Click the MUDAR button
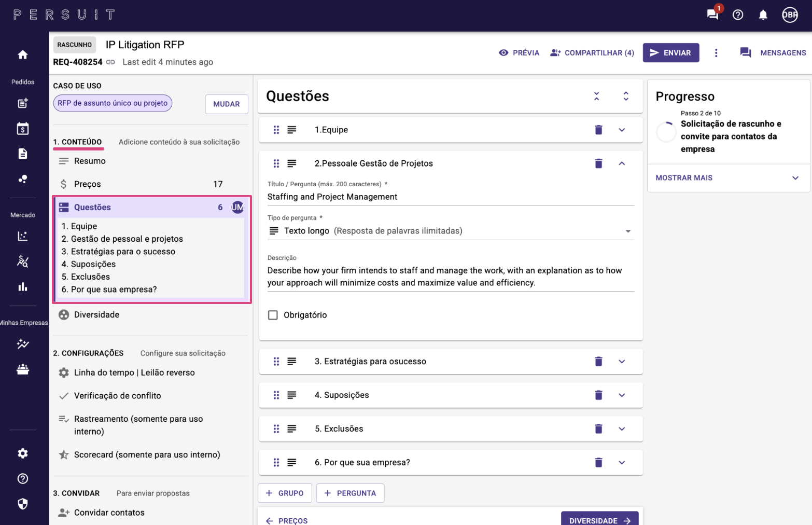Screen dimensions: 812x525 point(227,104)
